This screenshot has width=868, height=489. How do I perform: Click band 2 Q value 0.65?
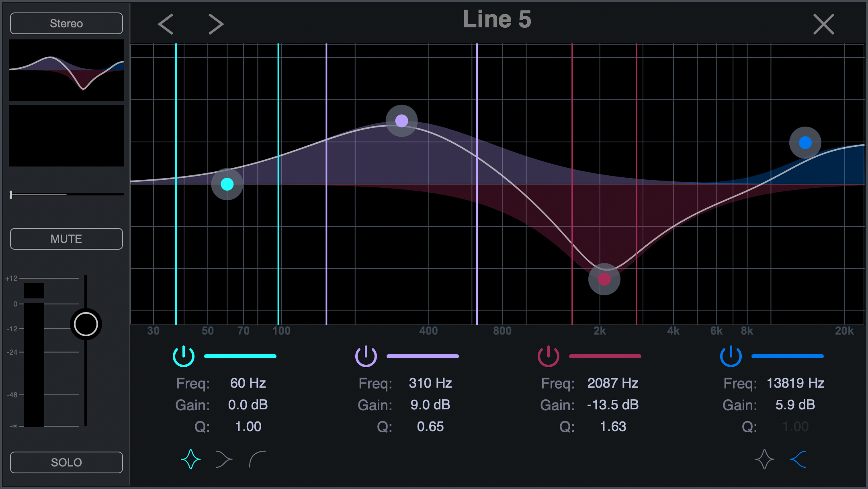click(x=430, y=427)
